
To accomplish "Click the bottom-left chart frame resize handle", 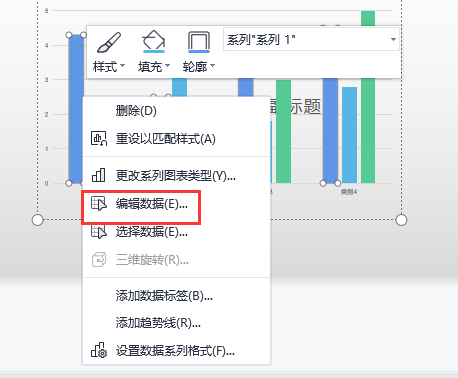I will click(38, 220).
